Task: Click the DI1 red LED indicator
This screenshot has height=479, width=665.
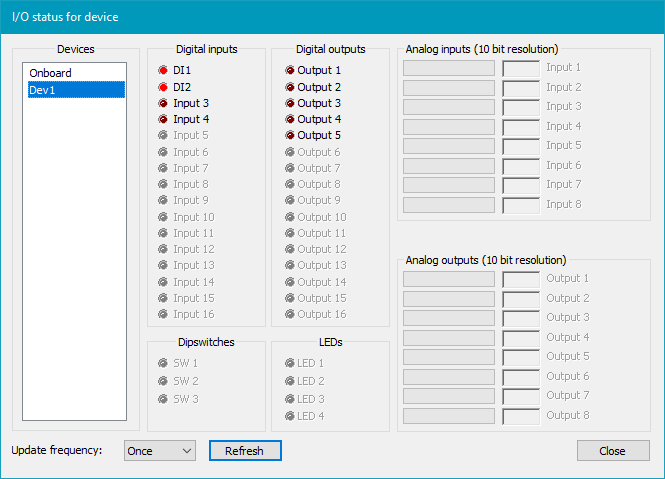Action: 163,70
